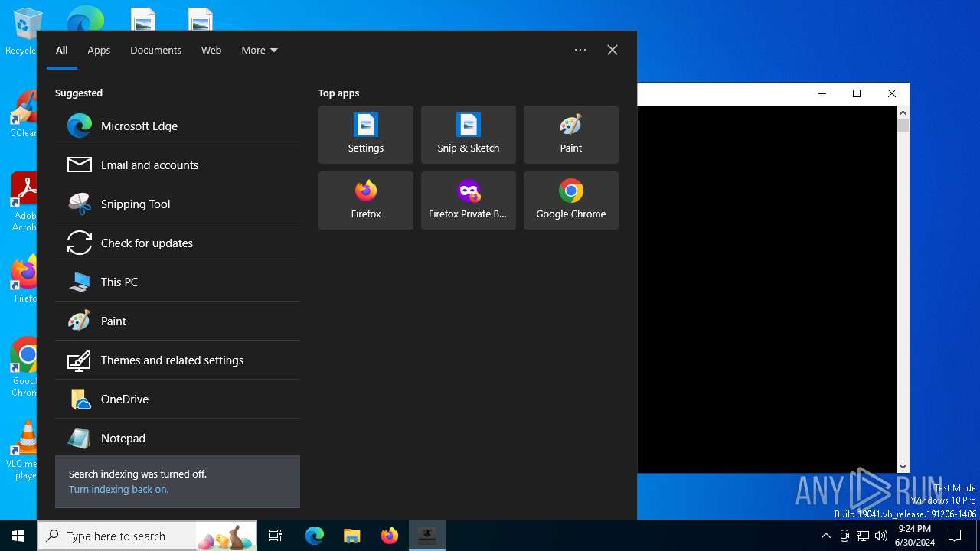Launch Notepad from suggested list
The height and width of the screenshot is (551, 980).
point(178,439)
